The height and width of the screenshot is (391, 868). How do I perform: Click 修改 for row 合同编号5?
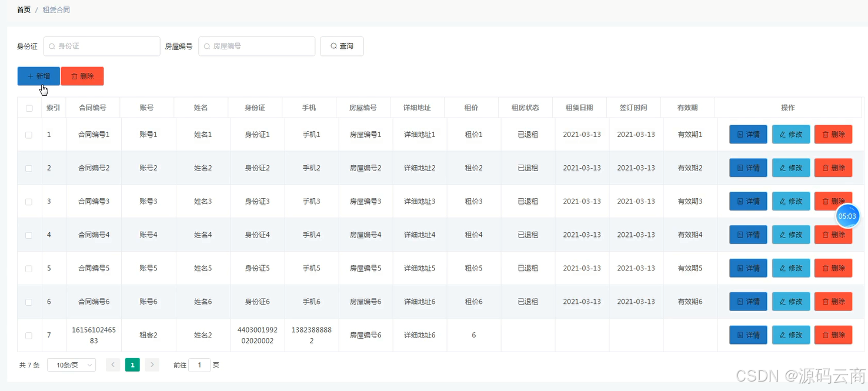(x=791, y=269)
